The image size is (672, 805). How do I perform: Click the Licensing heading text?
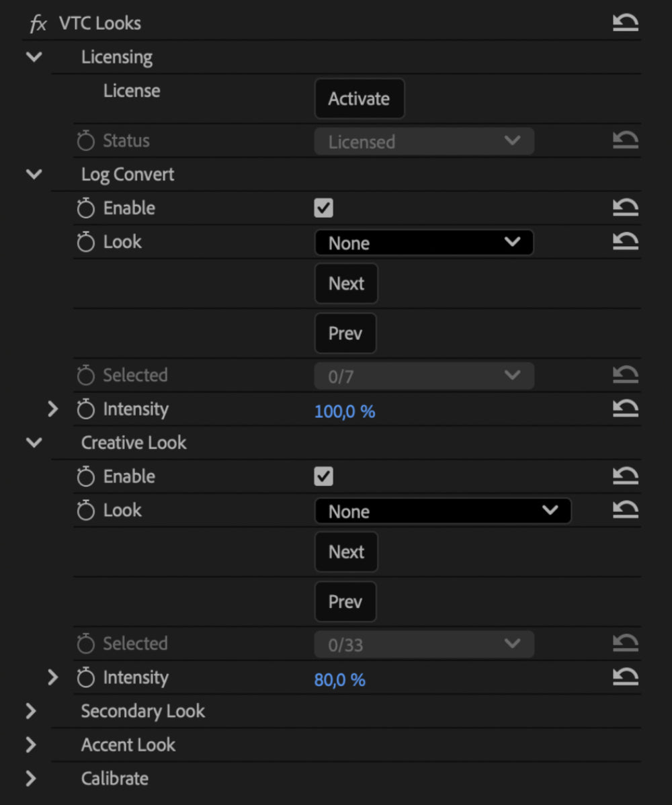(x=117, y=57)
